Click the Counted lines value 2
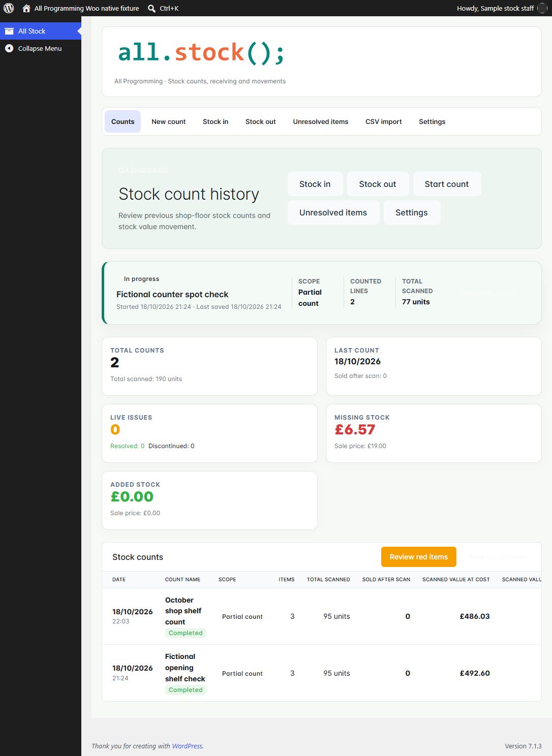Image resolution: width=552 pixels, height=756 pixels. pyautogui.click(x=352, y=302)
